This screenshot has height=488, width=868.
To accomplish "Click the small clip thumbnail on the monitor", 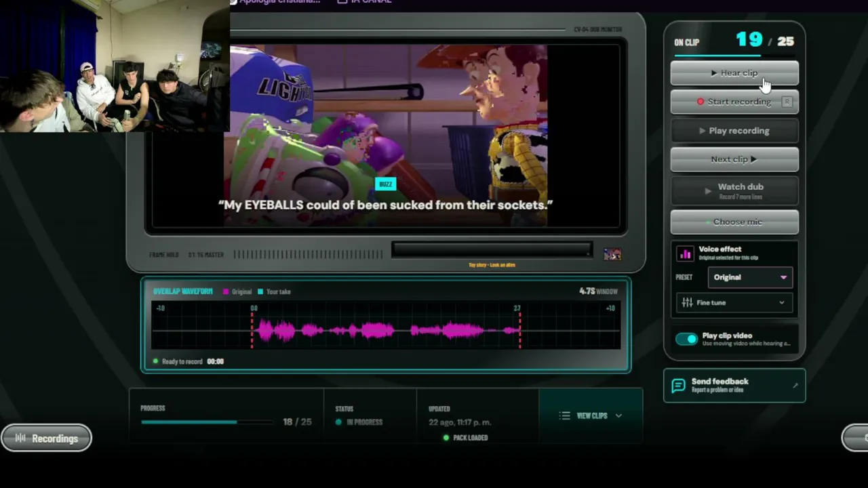I will coord(612,254).
